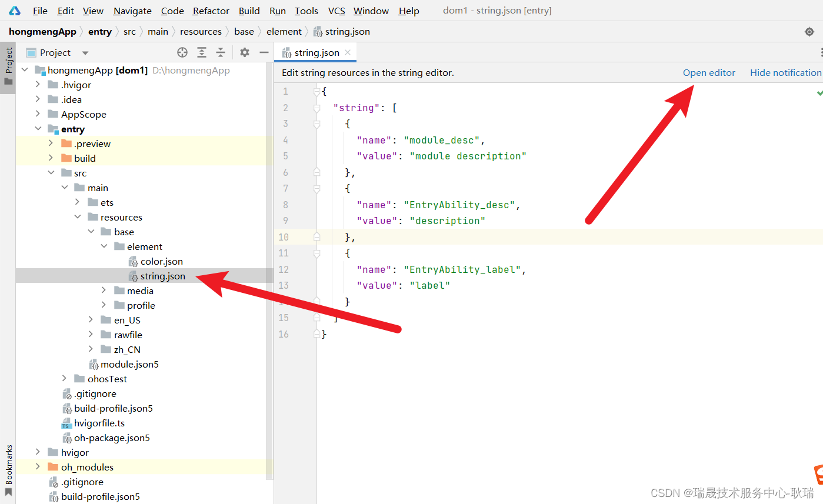Open Project panel settings gear
Screen dimensions: 823x504
click(245, 52)
